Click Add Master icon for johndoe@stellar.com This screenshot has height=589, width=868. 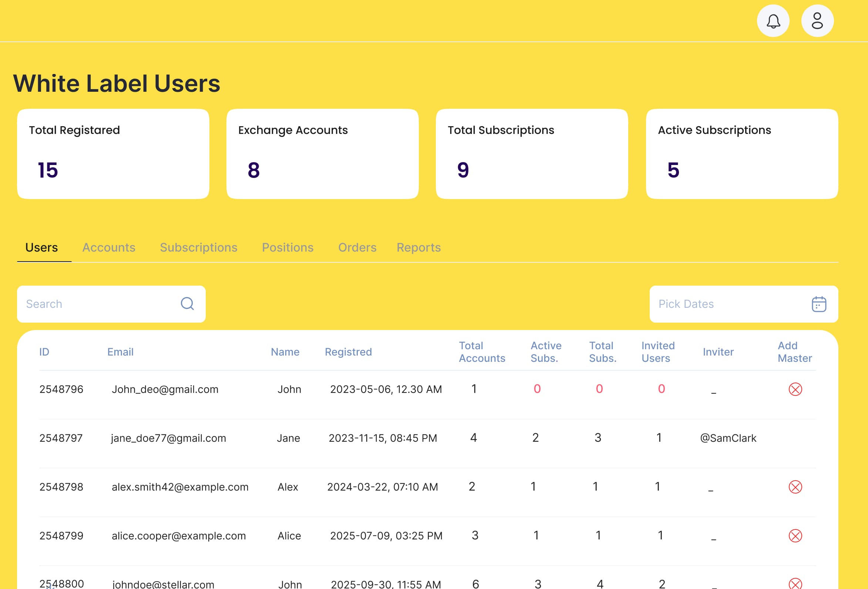point(795,583)
